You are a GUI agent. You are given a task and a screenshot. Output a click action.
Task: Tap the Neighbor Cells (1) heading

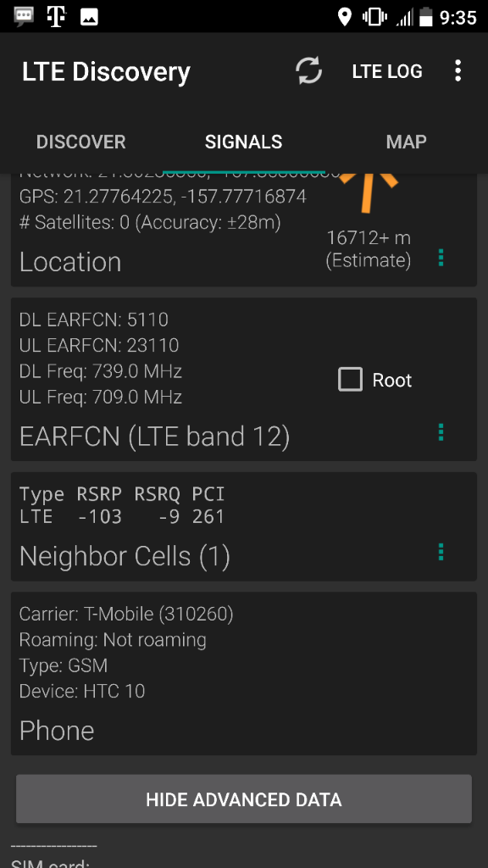tap(125, 556)
